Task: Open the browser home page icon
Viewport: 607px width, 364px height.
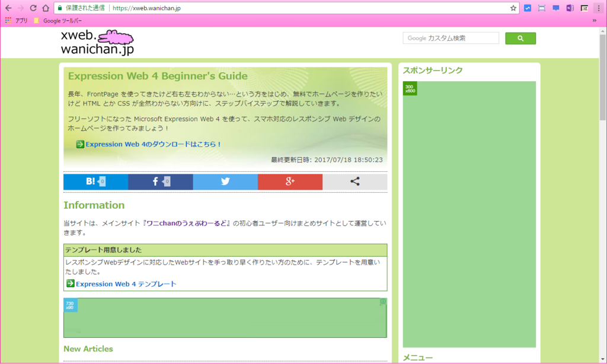Action: pyautogui.click(x=46, y=8)
